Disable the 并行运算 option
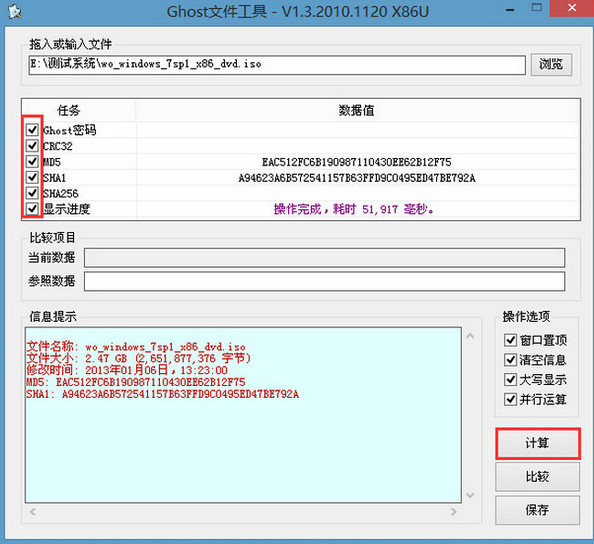Image resolution: width=594 pixels, height=544 pixels. pos(510,399)
